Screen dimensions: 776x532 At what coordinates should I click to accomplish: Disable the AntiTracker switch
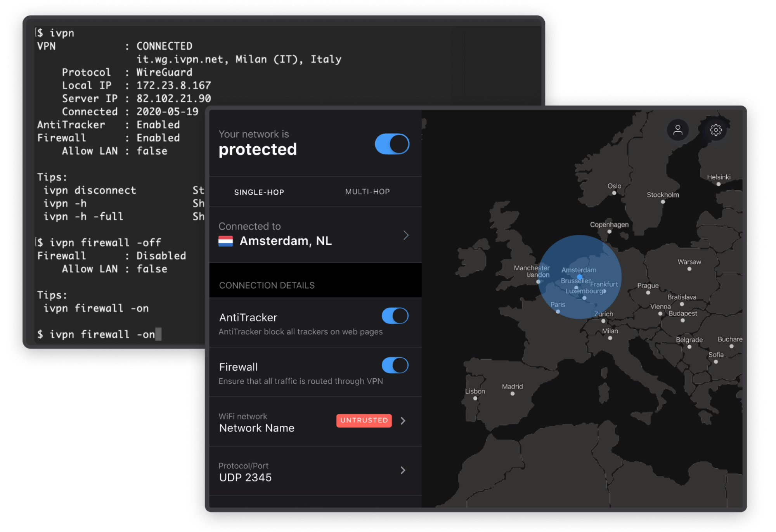pyautogui.click(x=395, y=316)
